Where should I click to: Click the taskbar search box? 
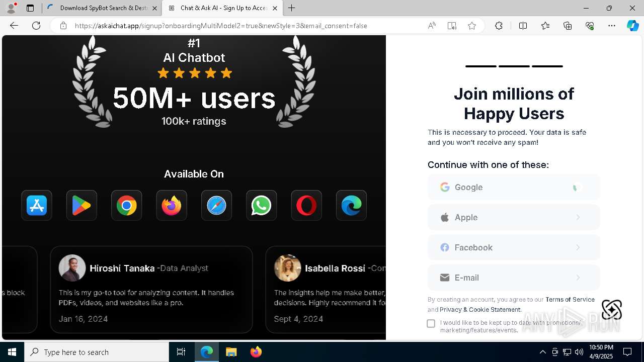tap(97, 352)
